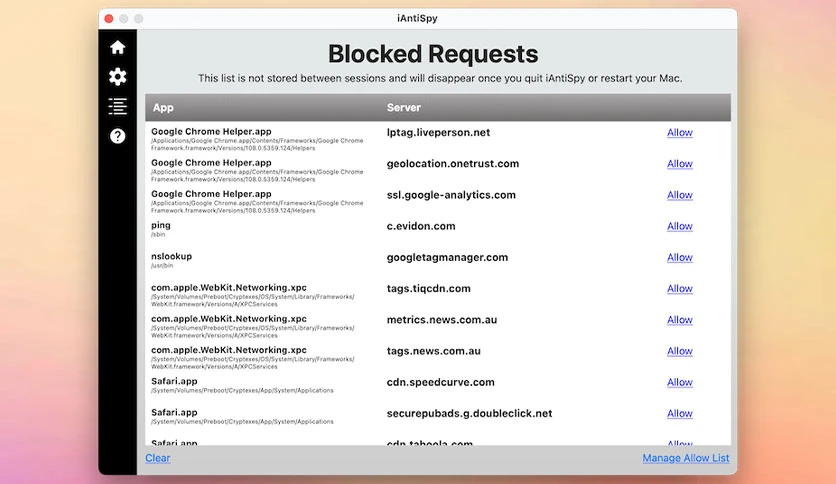Open the Home view in sidebar
836x484 pixels.
[117, 47]
